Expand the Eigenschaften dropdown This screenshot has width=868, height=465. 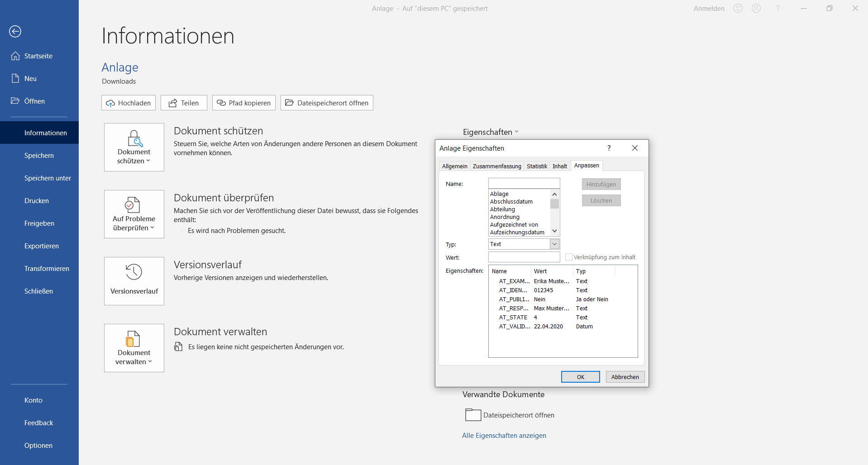(516, 132)
